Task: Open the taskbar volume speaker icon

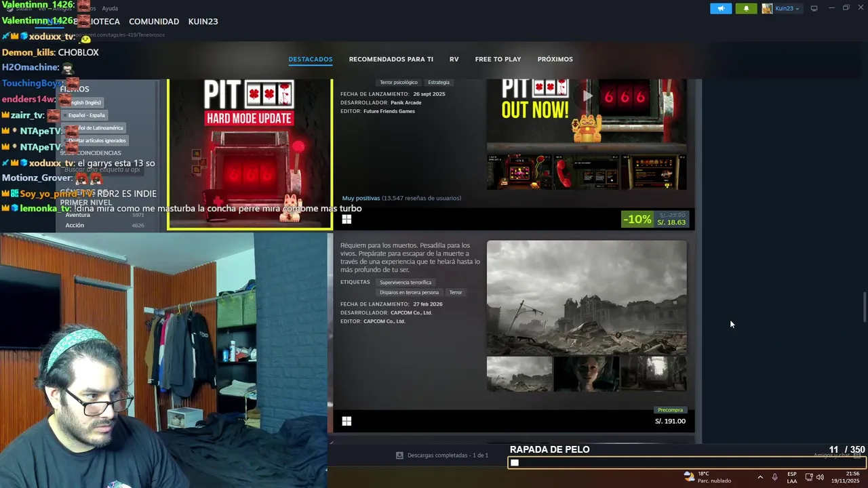Action: tap(820, 477)
